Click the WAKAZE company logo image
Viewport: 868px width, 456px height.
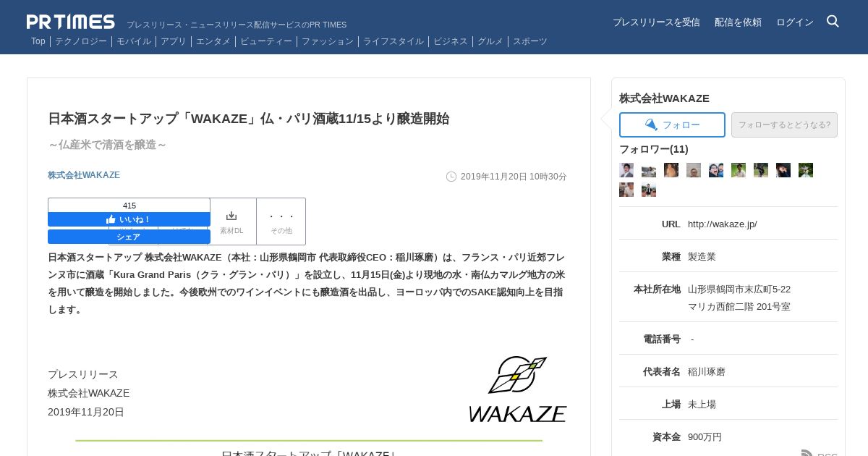518,389
